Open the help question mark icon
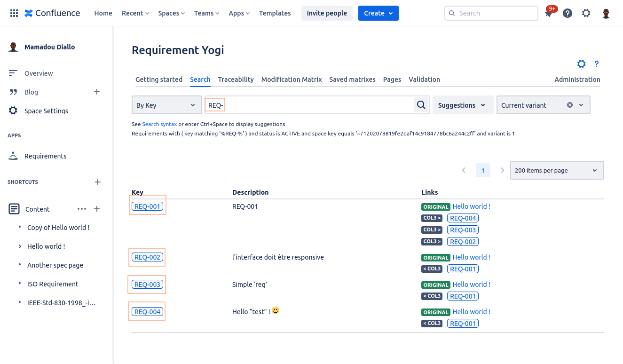623x364 pixels. tap(568, 13)
